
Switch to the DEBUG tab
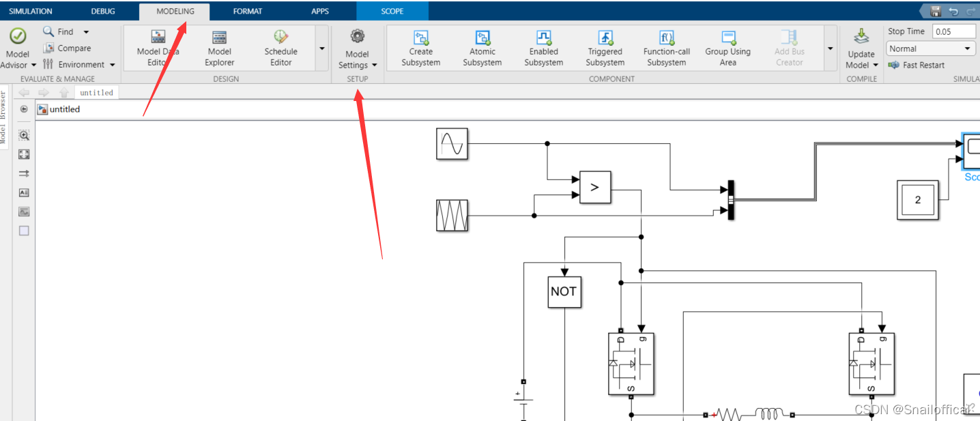(x=103, y=11)
